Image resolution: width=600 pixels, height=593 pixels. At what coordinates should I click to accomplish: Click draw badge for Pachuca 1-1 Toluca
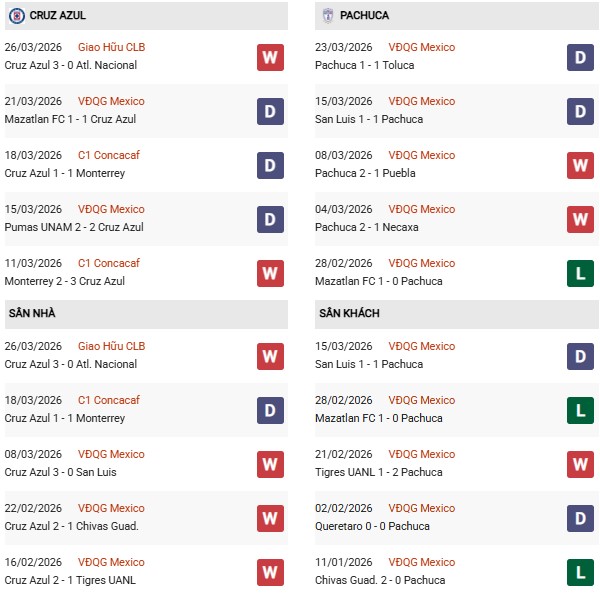pos(581,57)
